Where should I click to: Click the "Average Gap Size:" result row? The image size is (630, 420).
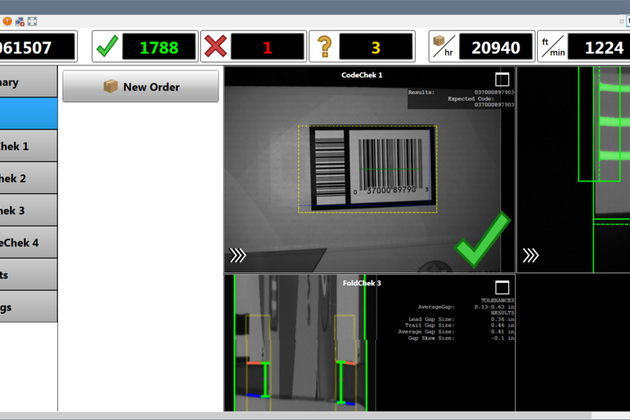456,332
